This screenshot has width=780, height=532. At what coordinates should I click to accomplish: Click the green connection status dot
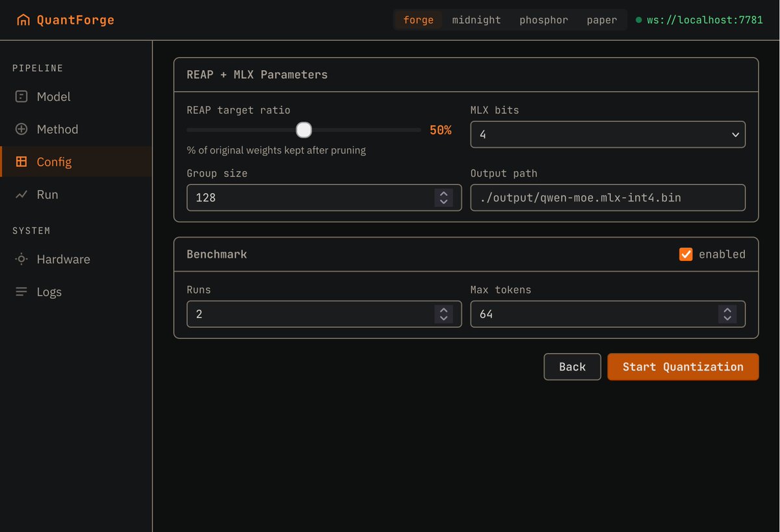point(639,20)
